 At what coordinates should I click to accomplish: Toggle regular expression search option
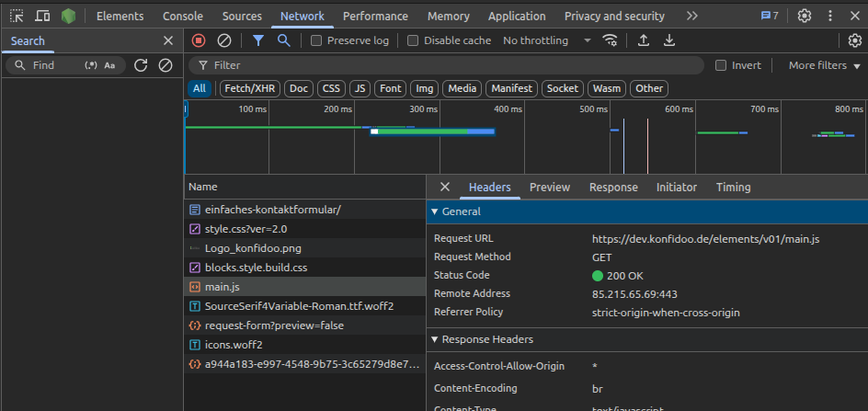pyautogui.click(x=91, y=65)
